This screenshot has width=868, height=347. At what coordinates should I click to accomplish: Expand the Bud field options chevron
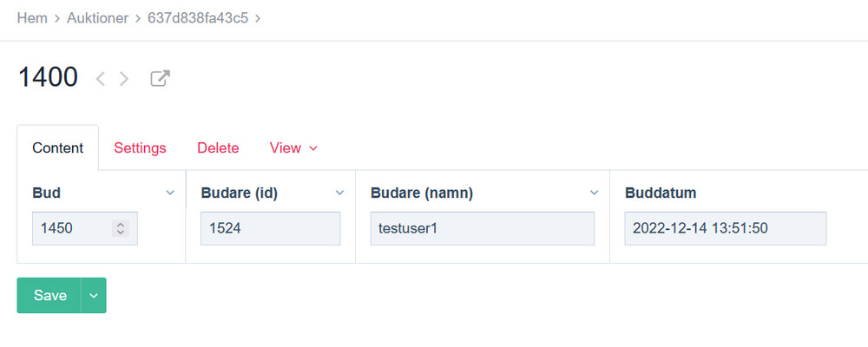tap(170, 193)
